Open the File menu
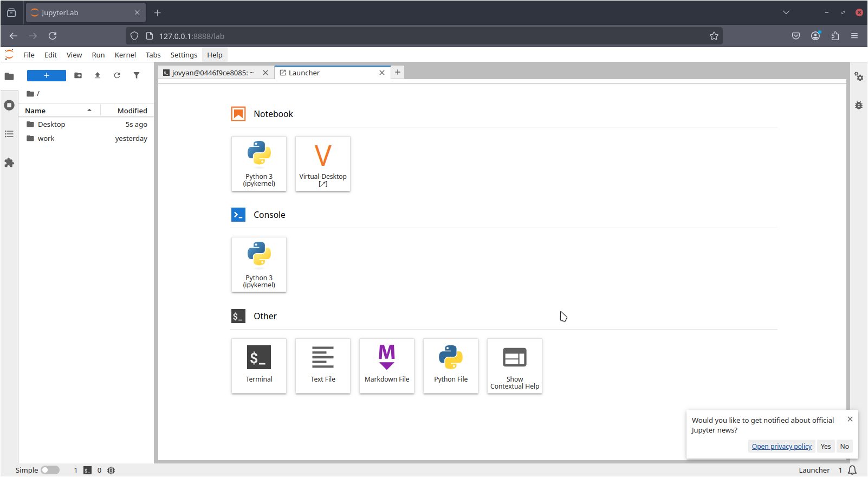The height and width of the screenshot is (477, 868). 29,55
